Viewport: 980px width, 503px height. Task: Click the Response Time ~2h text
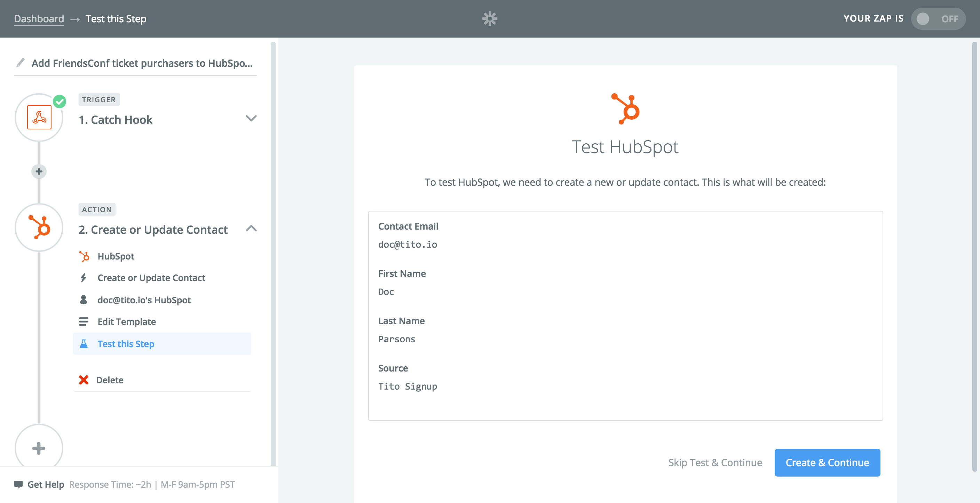(110, 484)
